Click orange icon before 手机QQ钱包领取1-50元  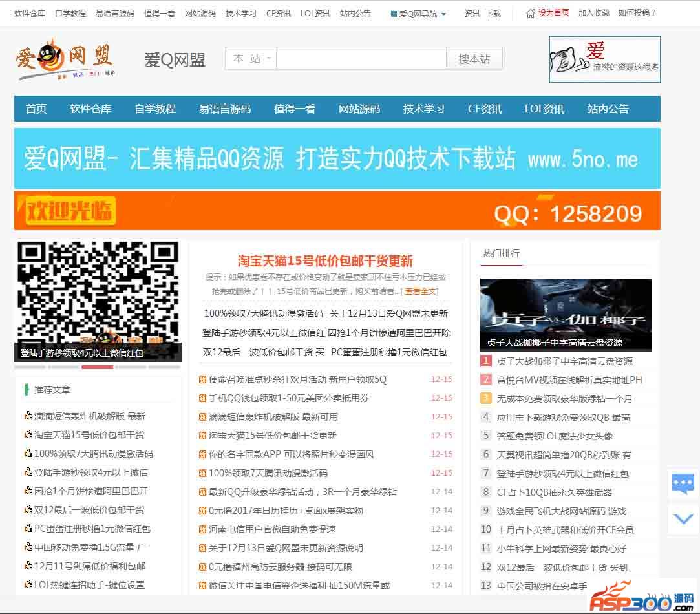tap(202, 398)
